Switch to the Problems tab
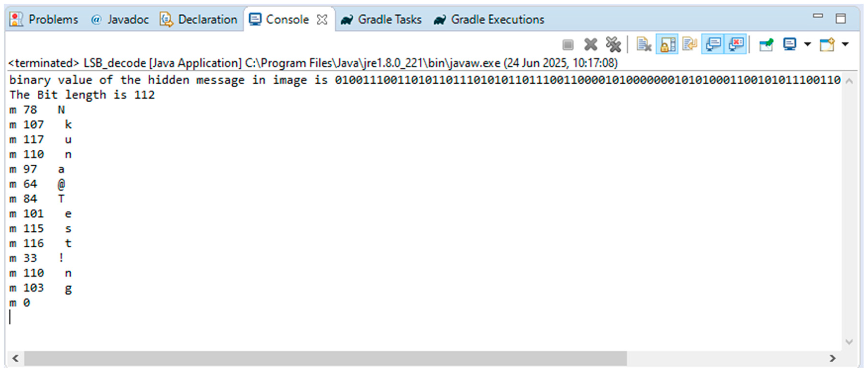The height and width of the screenshot is (373, 868). pyautogui.click(x=44, y=20)
